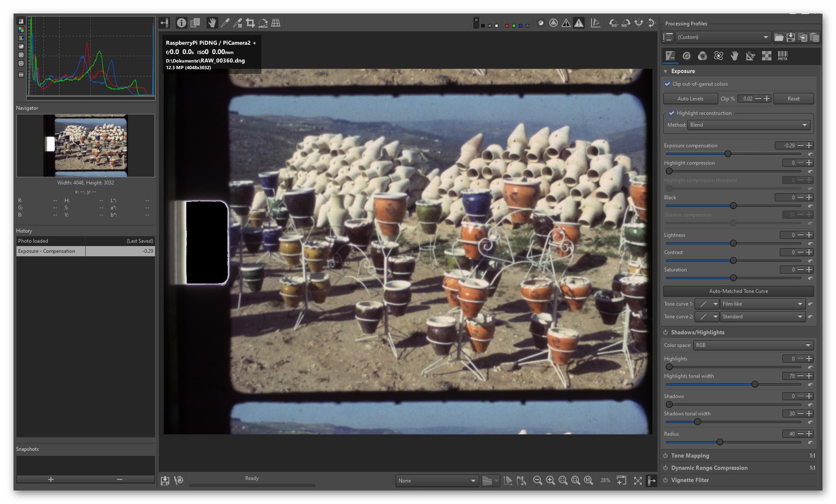The image size is (836, 504).
Task: Rotate the image left 90 degrees
Action: 613,23
